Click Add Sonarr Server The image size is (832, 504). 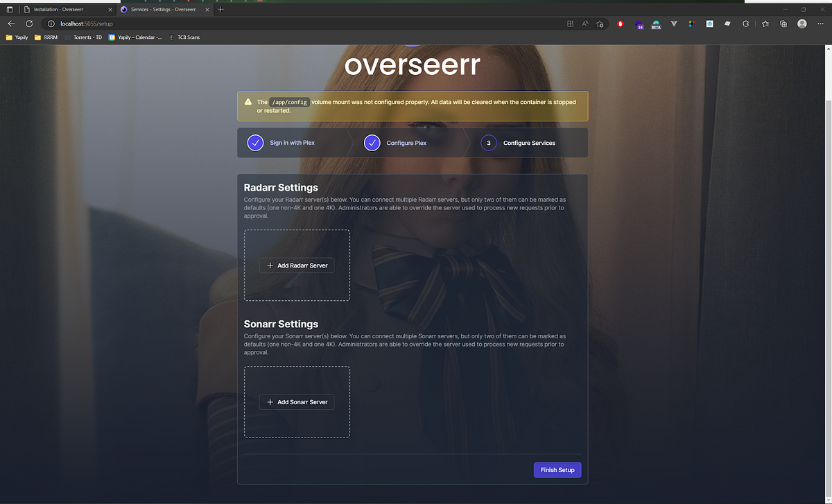tap(297, 401)
